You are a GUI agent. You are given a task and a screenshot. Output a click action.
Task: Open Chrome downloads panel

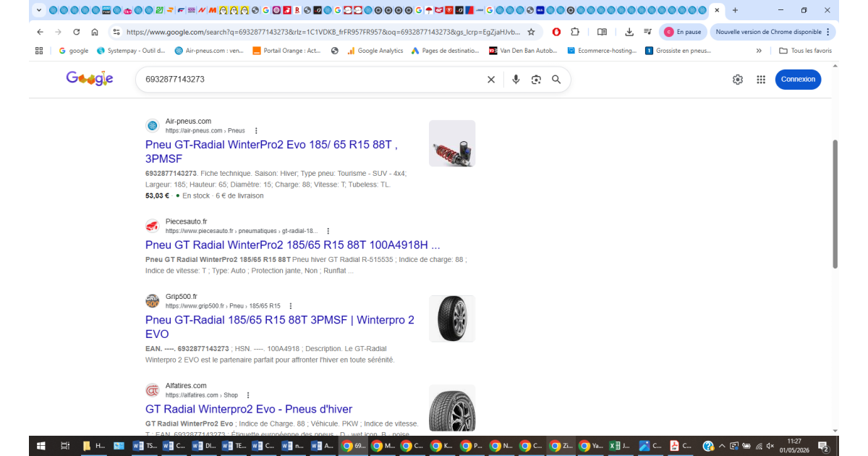629,32
